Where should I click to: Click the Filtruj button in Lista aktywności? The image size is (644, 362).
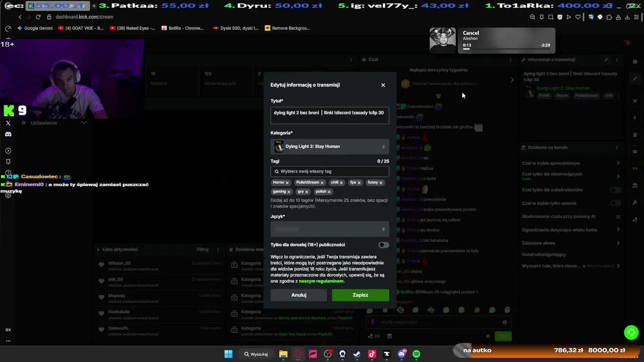(203, 249)
